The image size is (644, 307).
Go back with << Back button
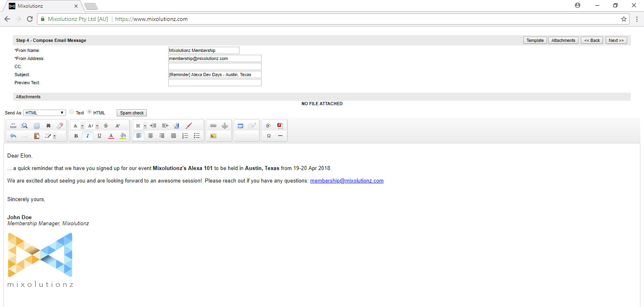click(x=592, y=40)
